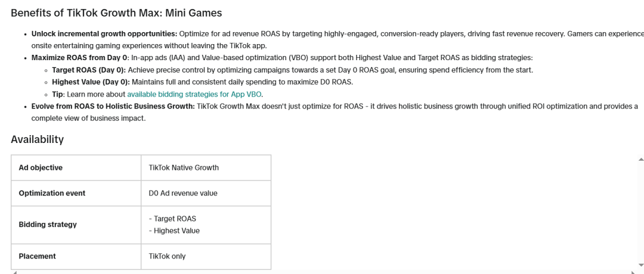
Task: Click the Unlock incremental growth opportunities bullet
Action: point(104,33)
